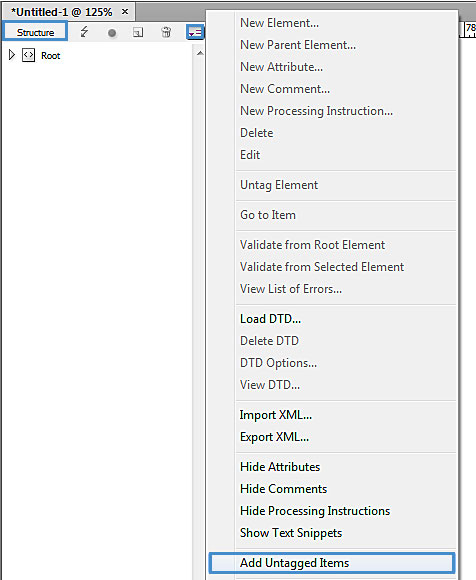Click the scroll up arrow in Structure pane

(200, 53)
